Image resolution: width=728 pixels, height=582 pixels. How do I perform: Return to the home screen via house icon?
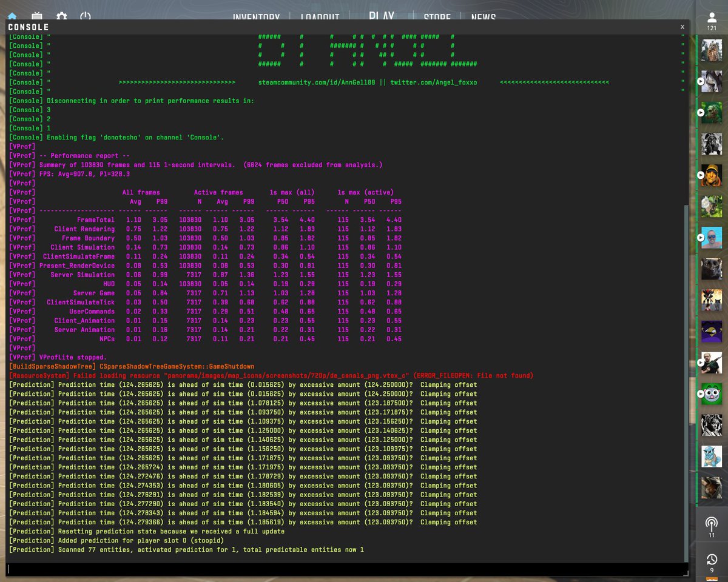(x=12, y=17)
